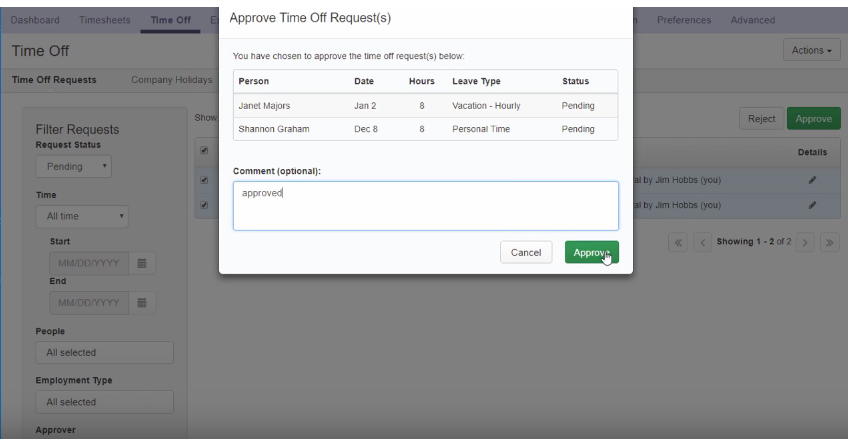Expand the Actions dropdown menu
The width and height of the screenshot is (848, 439).
[x=809, y=50]
